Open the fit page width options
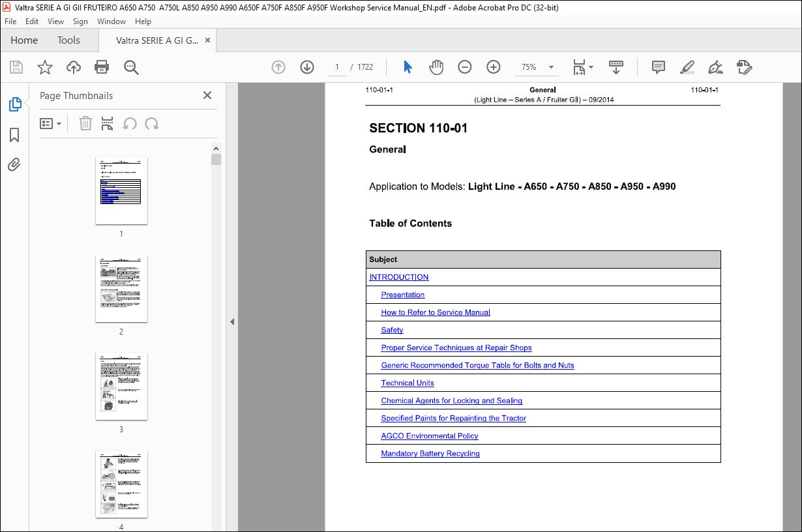Screen dimensions: 802x532 click(582, 67)
